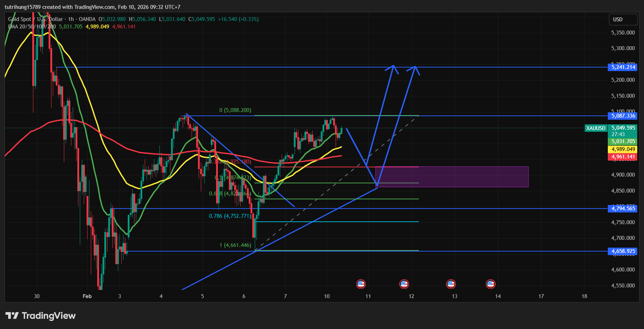
Task: Click the rightmost US flag economic event icon
Action: click(x=491, y=284)
